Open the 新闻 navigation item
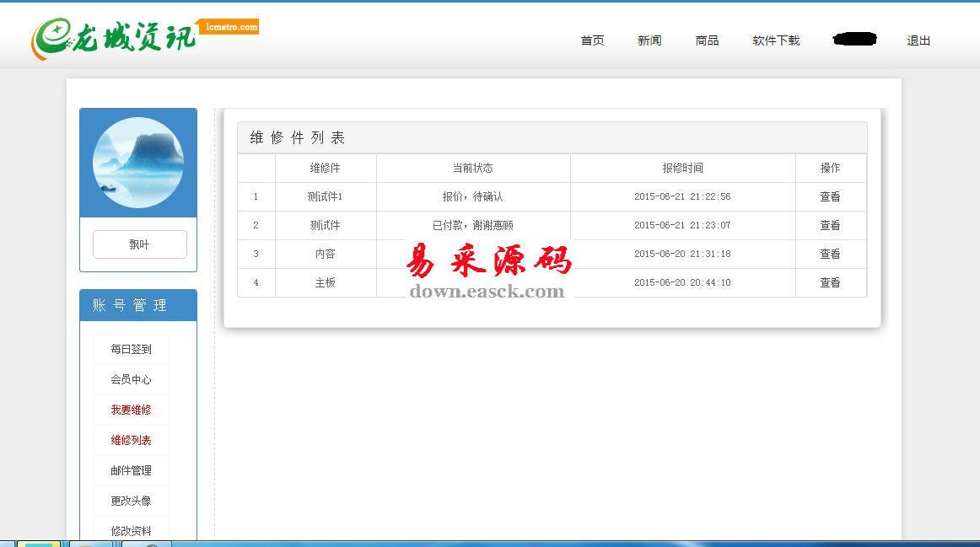This screenshot has width=980, height=547. [649, 40]
